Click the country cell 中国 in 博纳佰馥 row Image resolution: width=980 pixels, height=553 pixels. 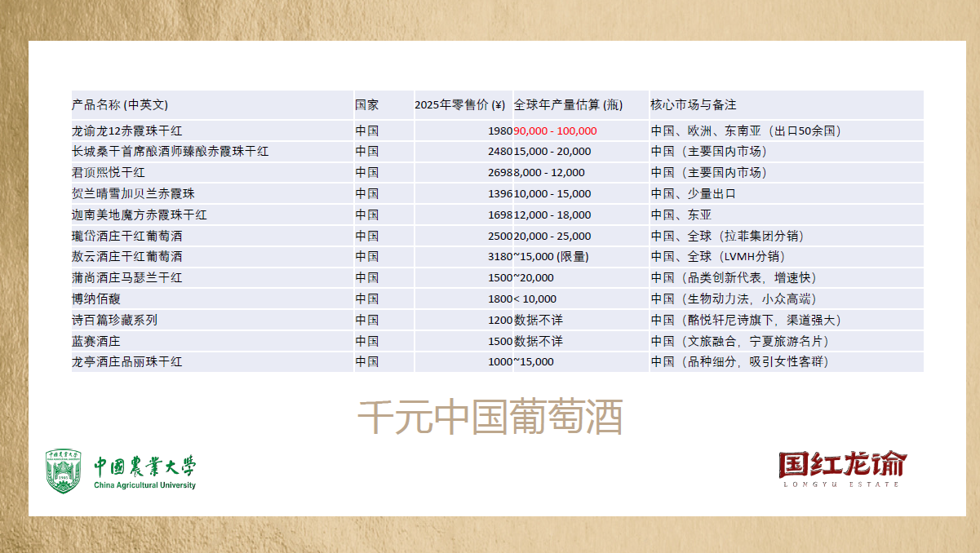(x=366, y=299)
